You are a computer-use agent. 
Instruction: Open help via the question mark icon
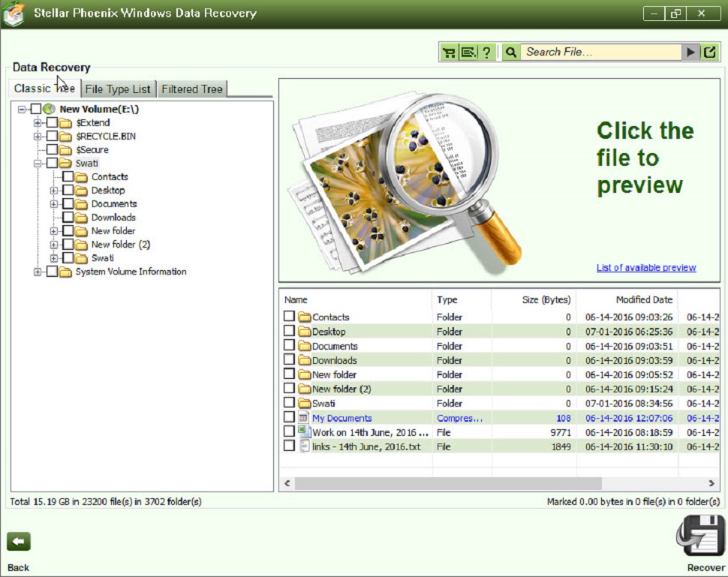[x=486, y=53]
